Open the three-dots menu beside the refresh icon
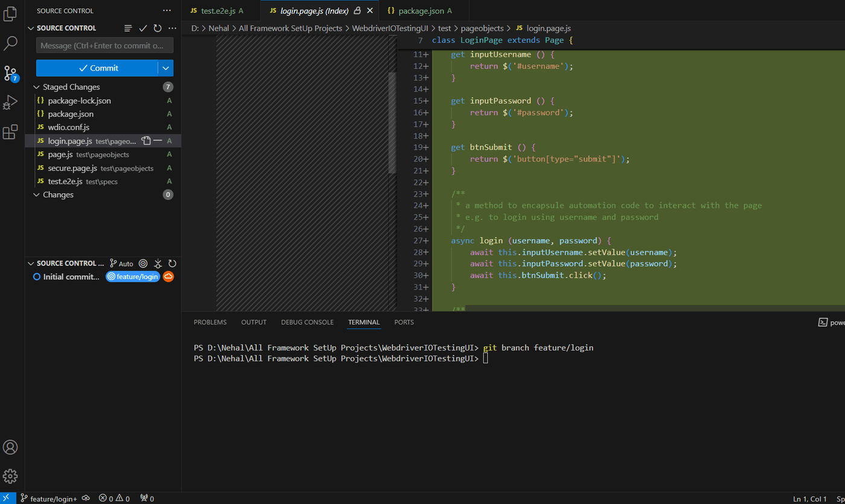 tap(172, 28)
